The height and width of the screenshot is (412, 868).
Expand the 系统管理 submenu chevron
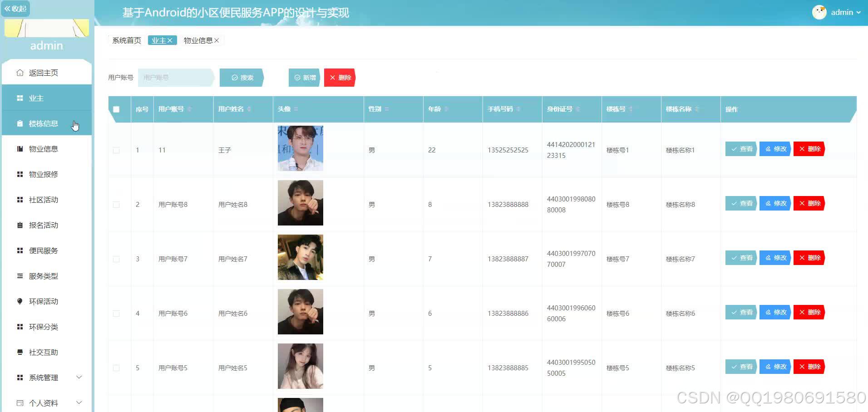pos(79,378)
